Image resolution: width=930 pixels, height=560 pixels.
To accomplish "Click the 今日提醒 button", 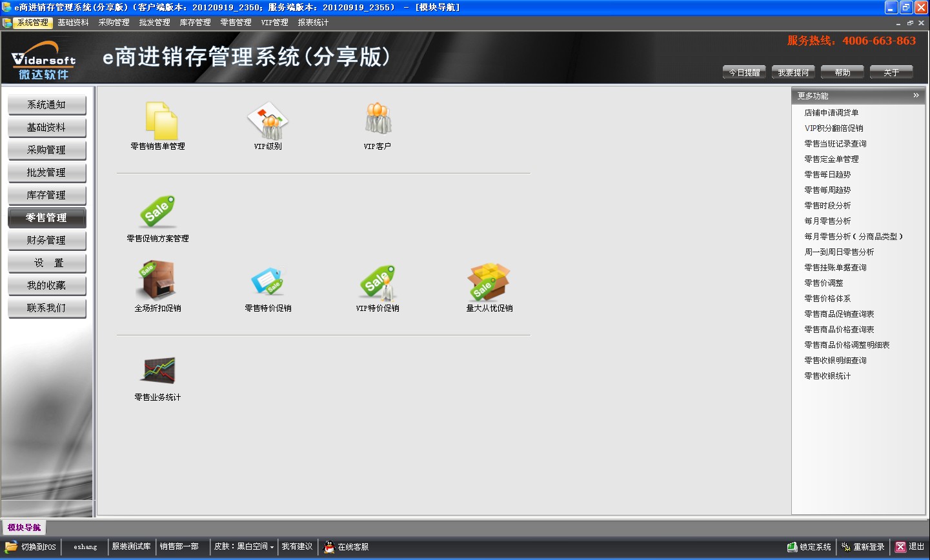I will pyautogui.click(x=744, y=72).
